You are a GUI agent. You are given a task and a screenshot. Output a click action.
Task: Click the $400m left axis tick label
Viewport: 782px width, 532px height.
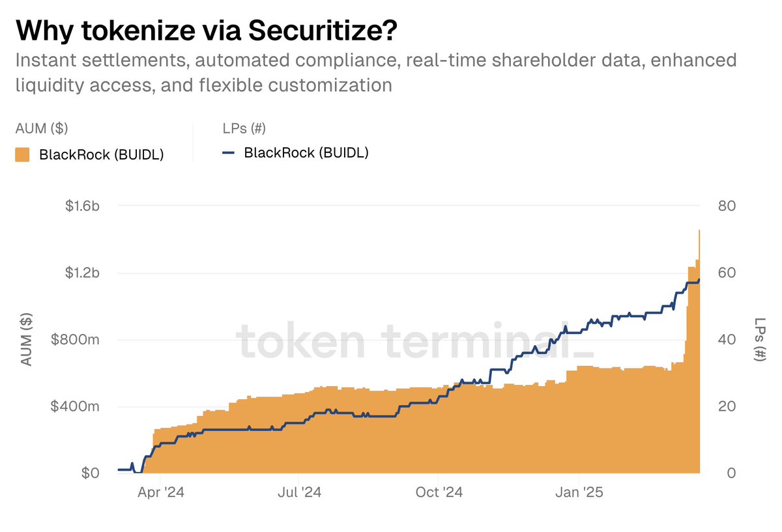pos(76,407)
